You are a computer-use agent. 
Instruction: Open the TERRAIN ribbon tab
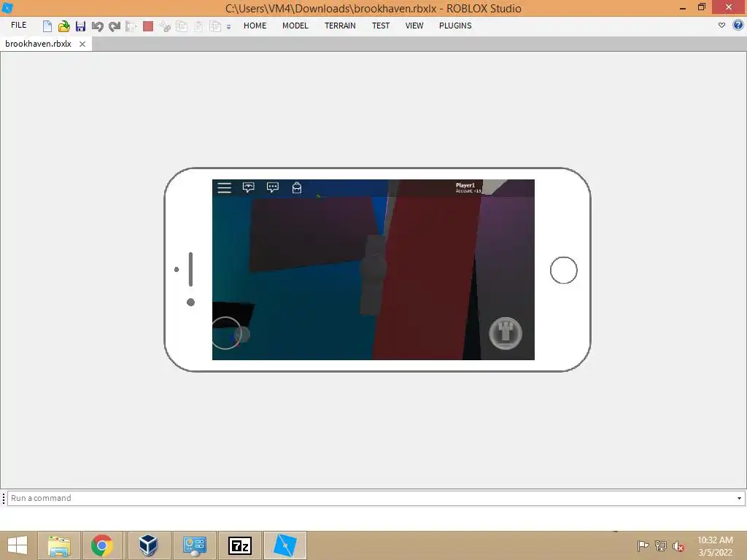[340, 26]
